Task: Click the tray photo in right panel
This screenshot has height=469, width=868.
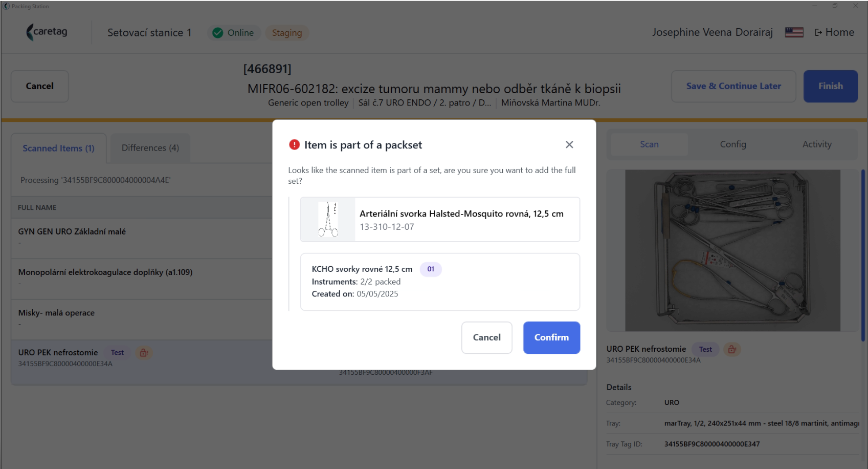Action: (x=732, y=250)
